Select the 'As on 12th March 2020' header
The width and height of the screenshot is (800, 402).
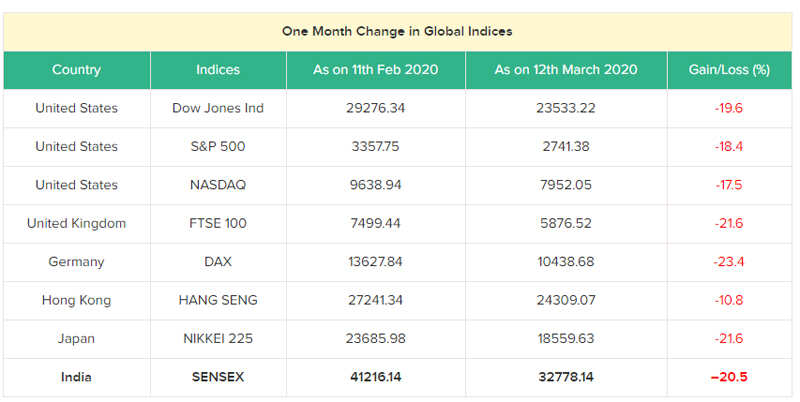[x=566, y=70]
